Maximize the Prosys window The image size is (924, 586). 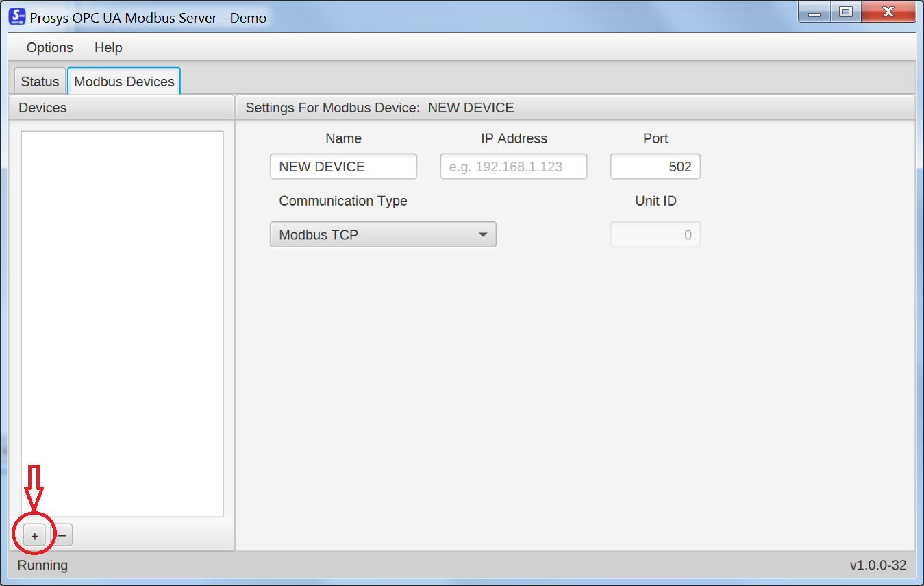pyautogui.click(x=846, y=12)
